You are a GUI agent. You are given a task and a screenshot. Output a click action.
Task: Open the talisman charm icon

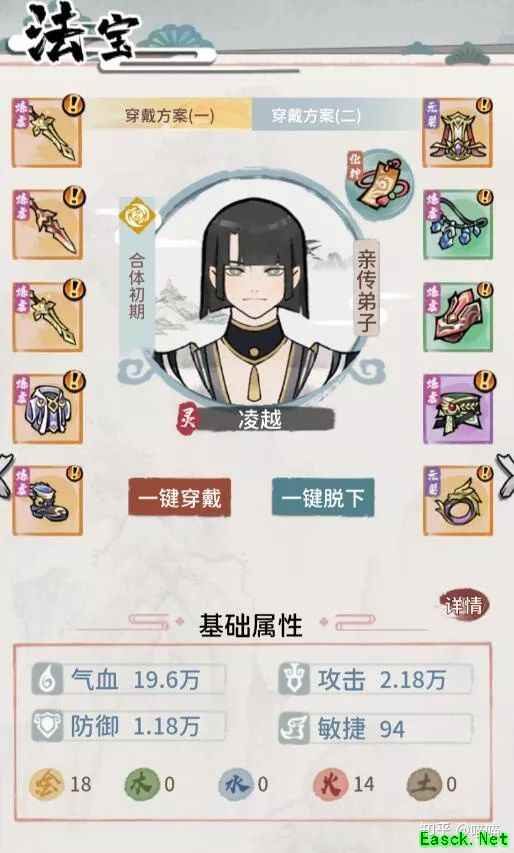tap(380, 182)
